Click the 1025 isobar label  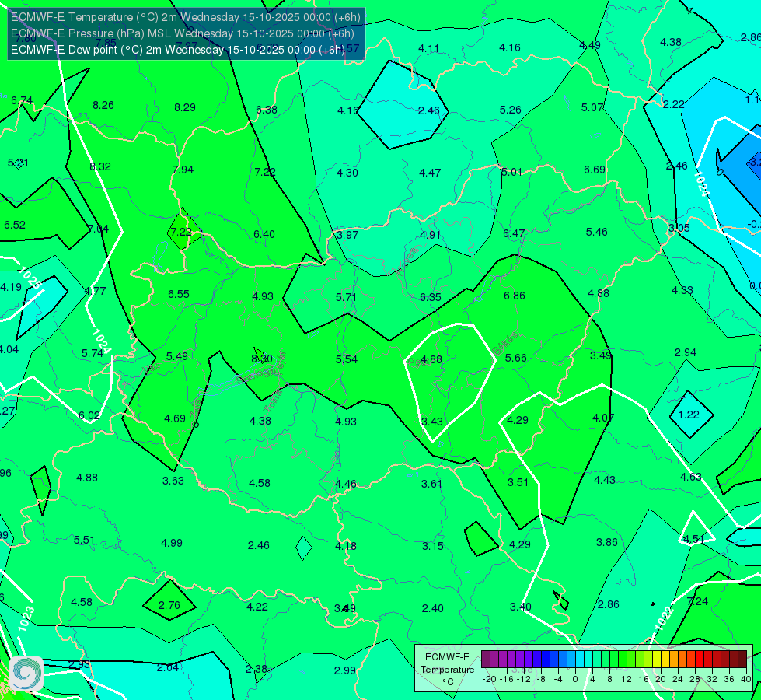30,278
